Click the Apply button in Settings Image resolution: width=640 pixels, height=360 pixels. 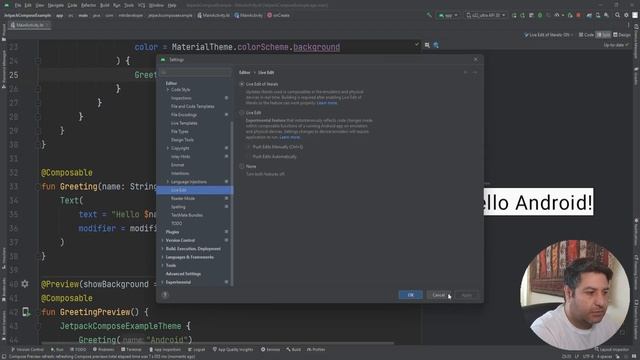click(x=467, y=295)
